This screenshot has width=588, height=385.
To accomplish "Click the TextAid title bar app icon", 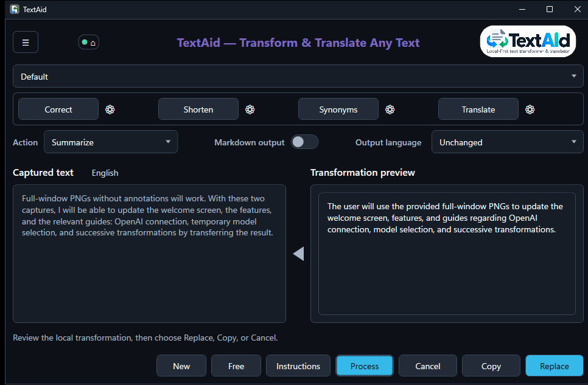I will 15,9.
